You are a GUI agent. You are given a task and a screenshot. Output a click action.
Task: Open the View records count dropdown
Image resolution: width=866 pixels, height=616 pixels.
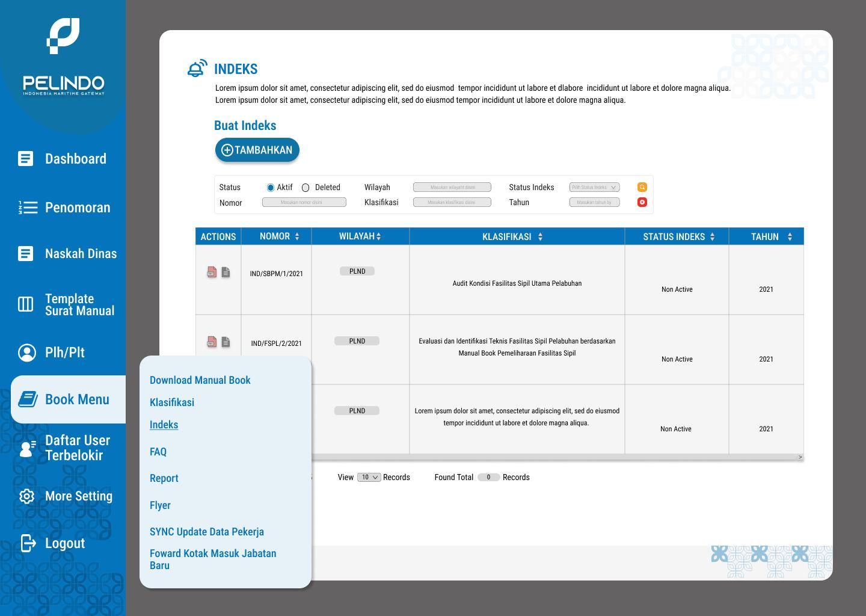[x=369, y=477]
